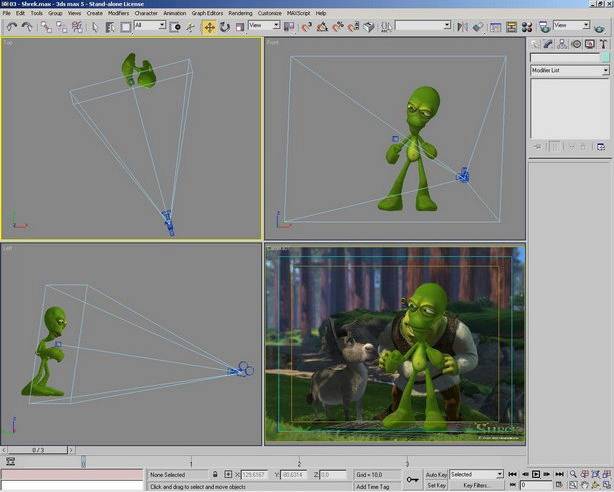The width and height of the screenshot is (614, 492).
Task: Open the Named Selection Sets dropdown
Action: coord(423,25)
